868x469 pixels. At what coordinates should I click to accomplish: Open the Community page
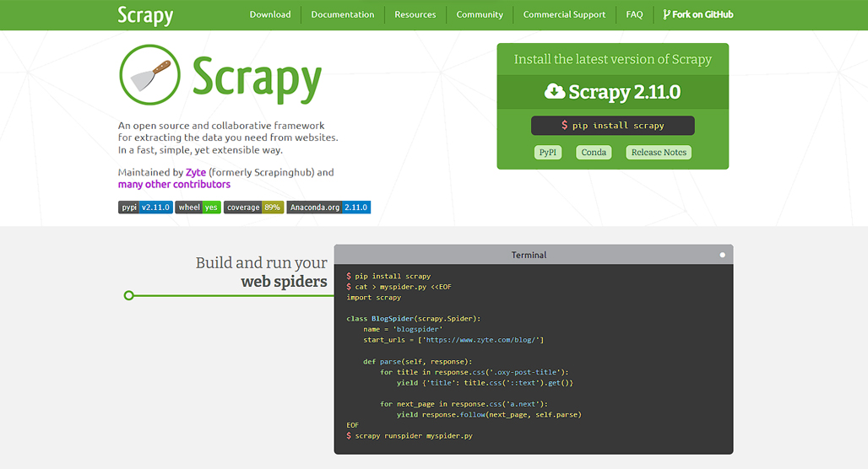480,14
